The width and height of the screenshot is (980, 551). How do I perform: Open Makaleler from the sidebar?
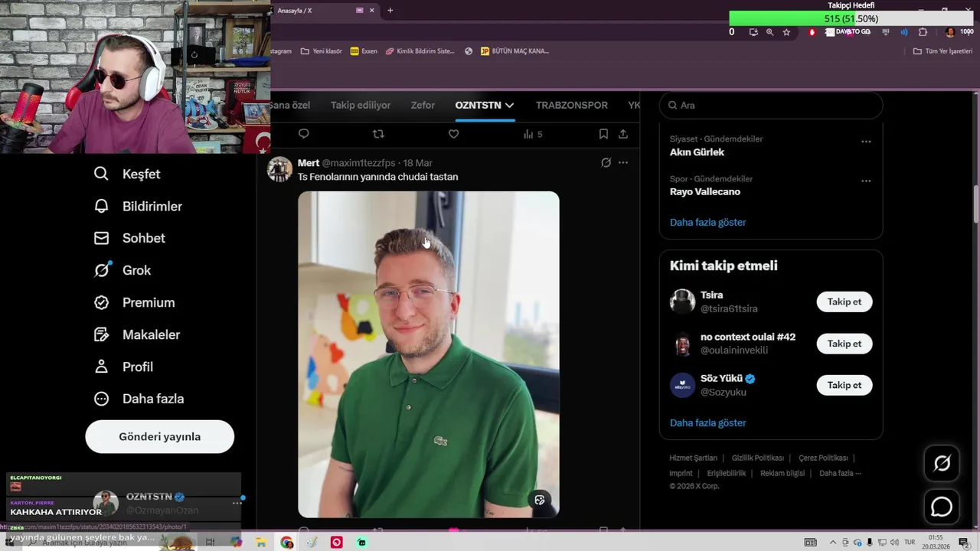pyautogui.click(x=137, y=334)
